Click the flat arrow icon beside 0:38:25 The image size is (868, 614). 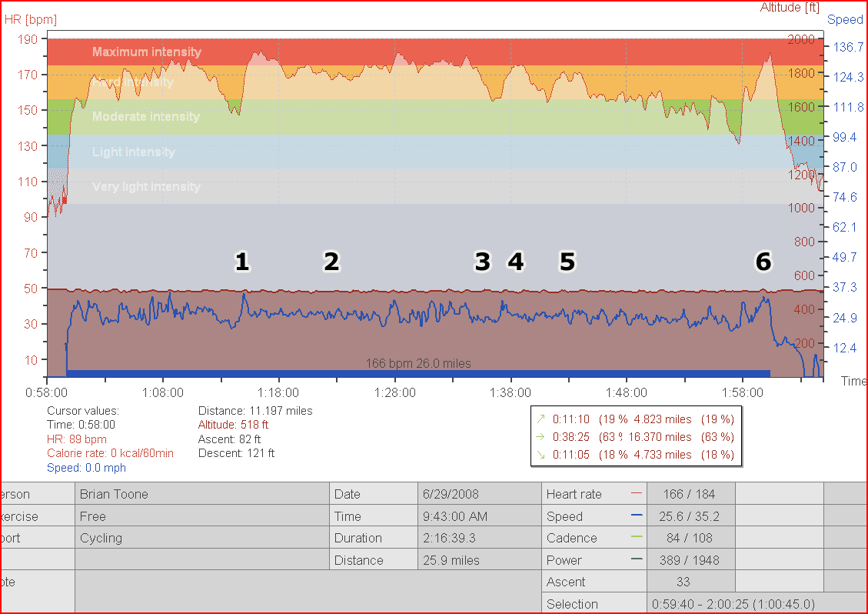point(540,437)
